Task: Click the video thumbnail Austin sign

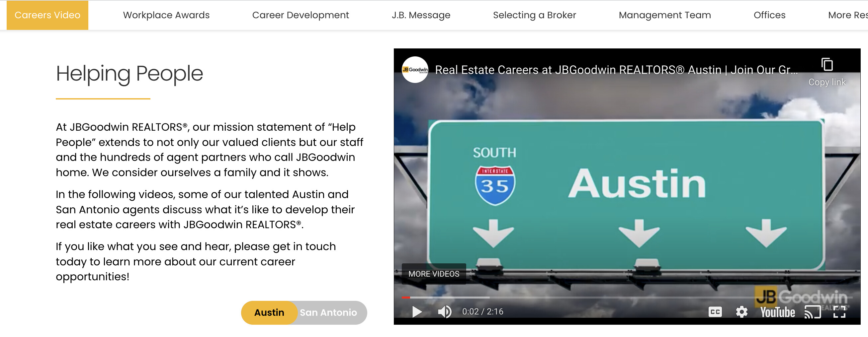Action: click(626, 195)
